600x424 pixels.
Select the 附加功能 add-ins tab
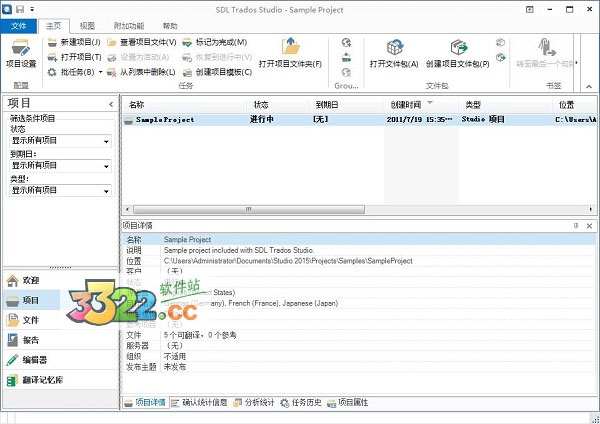[x=129, y=26]
